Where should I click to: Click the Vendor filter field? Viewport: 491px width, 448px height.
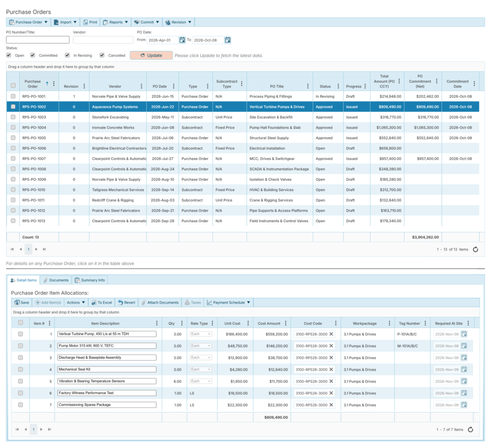(x=103, y=40)
